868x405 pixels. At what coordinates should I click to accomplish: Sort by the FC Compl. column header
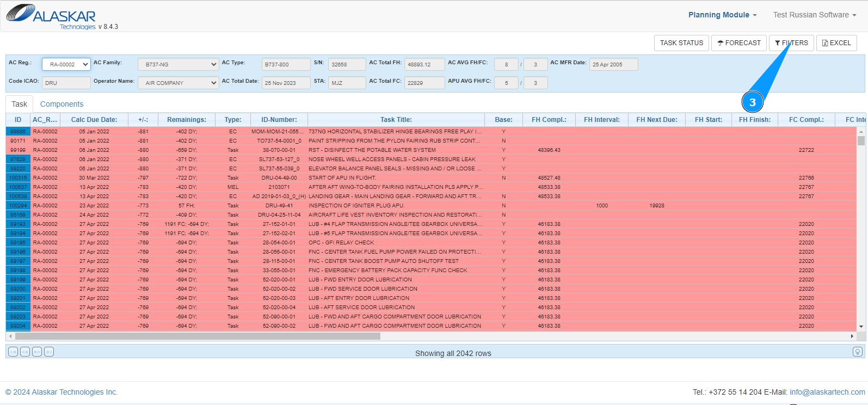tap(807, 120)
